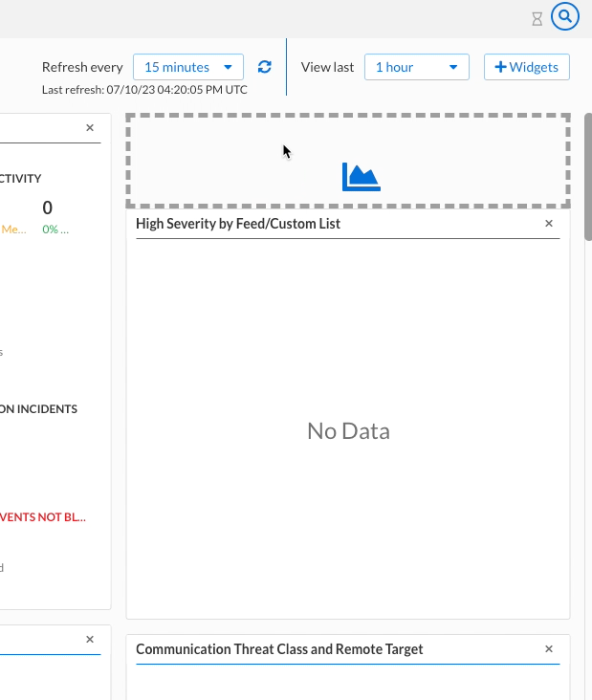Click the No Data area
The width and height of the screenshot is (592, 700).
point(348,431)
